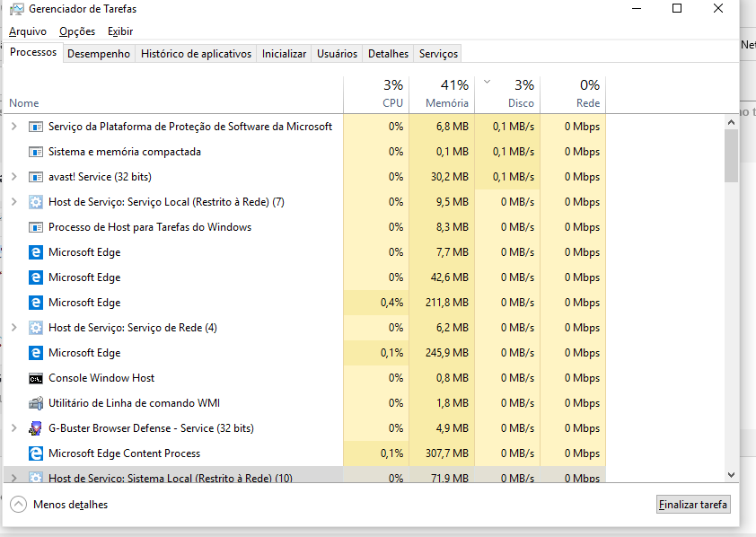Expand G-Buster Browser Defense service row

(14, 427)
